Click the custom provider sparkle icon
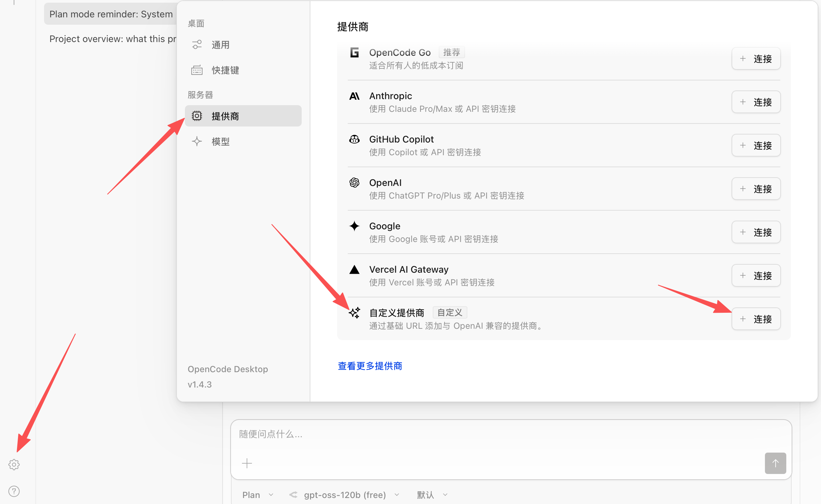 click(x=354, y=313)
